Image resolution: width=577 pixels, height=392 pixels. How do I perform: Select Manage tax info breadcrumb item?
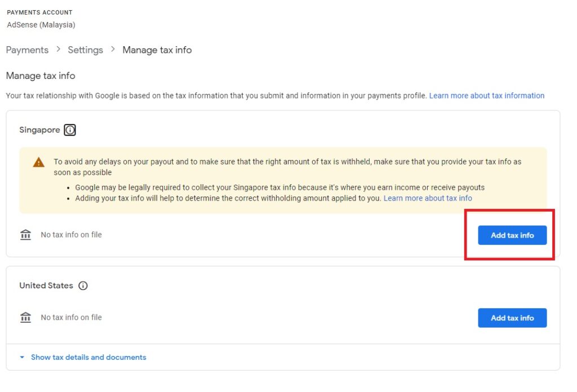157,50
